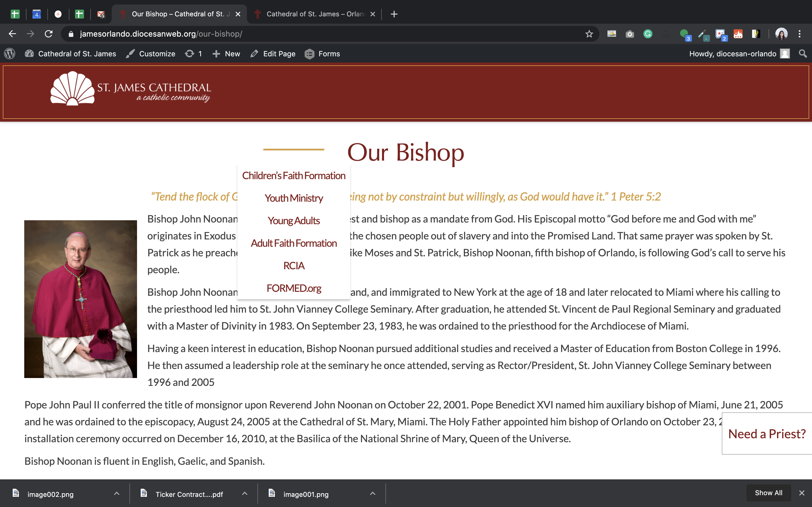Screen dimensions: 812x507
Task: Open the Need a Priest? link
Action: click(x=767, y=434)
